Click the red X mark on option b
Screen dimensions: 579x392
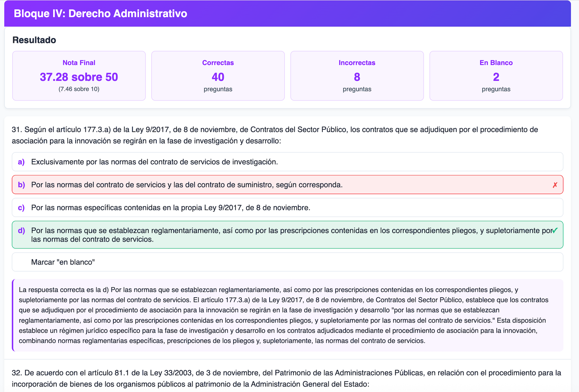pyautogui.click(x=555, y=185)
